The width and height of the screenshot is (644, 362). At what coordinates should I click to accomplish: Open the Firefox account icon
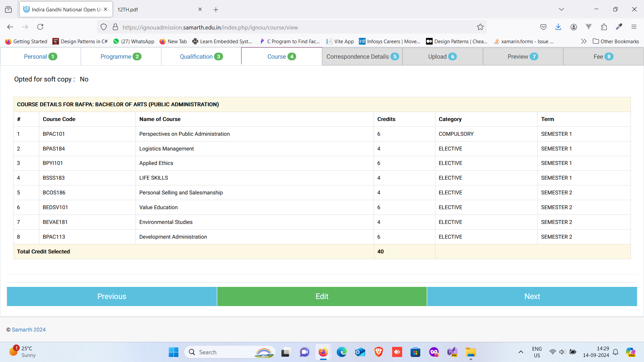tap(574, 27)
